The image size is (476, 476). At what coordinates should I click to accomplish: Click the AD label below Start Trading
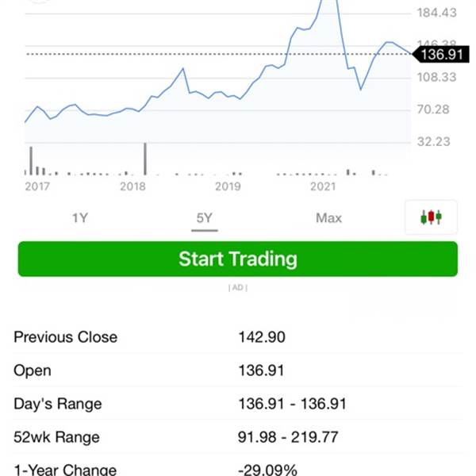click(x=238, y=287)
